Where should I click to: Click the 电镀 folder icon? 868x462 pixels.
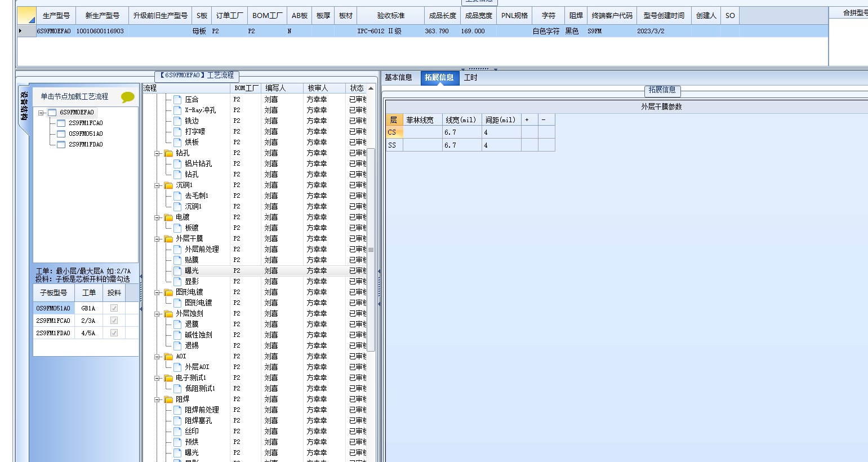click(168, 217)
